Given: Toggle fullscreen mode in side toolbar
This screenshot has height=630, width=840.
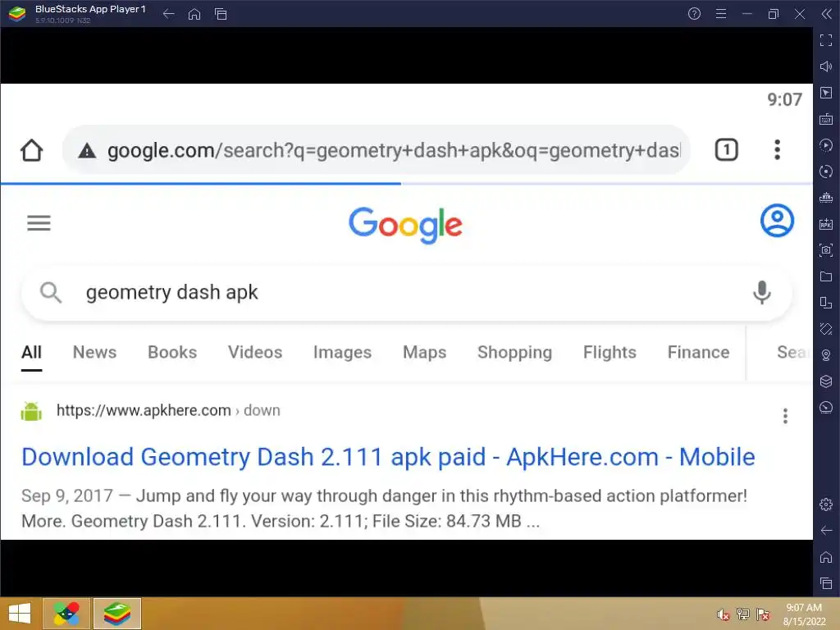Looking at the screenshot, I should point(826,40).
